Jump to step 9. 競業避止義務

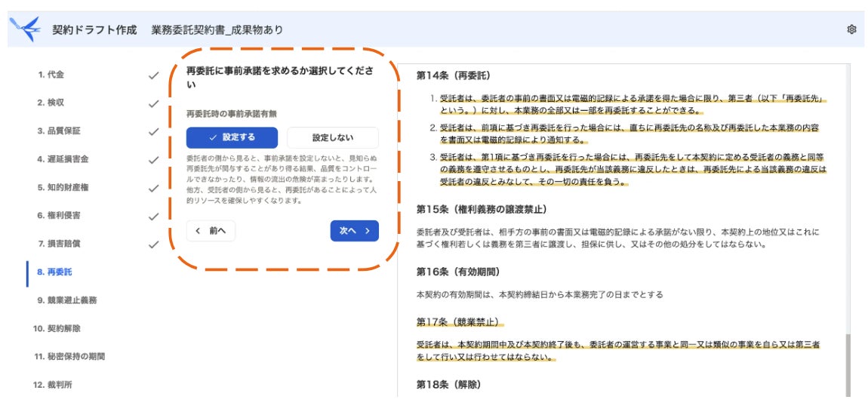point(66,300)
